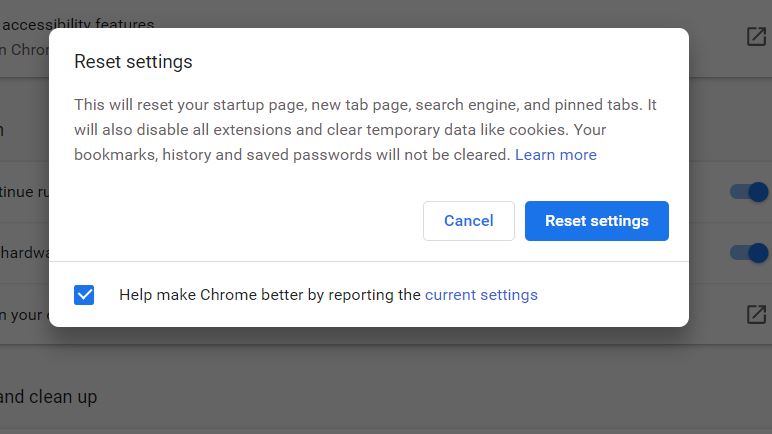Open the Learn more link
Viewport: 772px width, 434px height.
point(556,155)
